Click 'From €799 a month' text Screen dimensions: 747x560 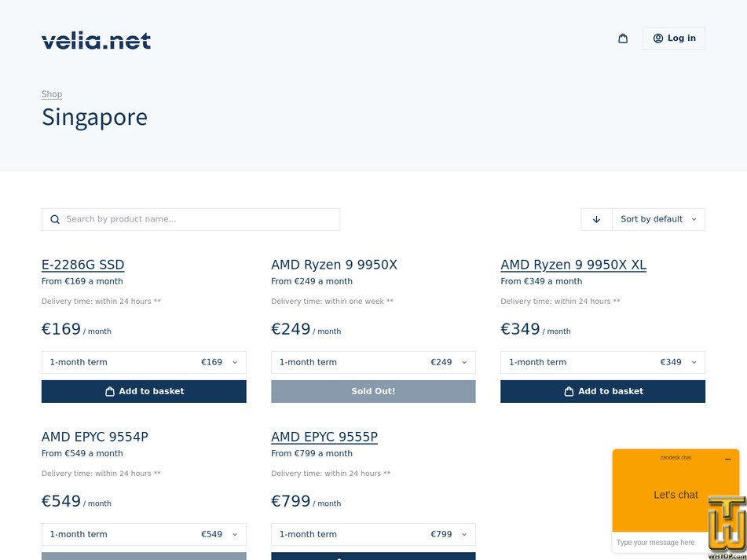click(x=312, y=453)
